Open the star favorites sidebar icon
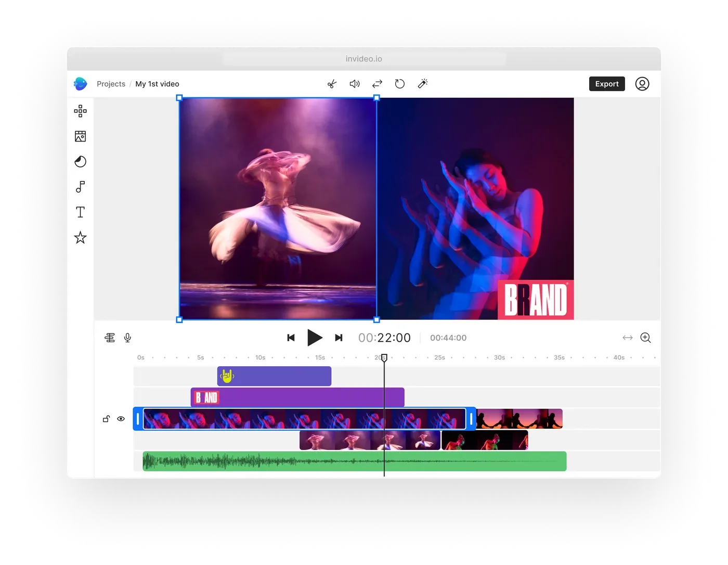The image size is (728, 565). tap(80, 238)
